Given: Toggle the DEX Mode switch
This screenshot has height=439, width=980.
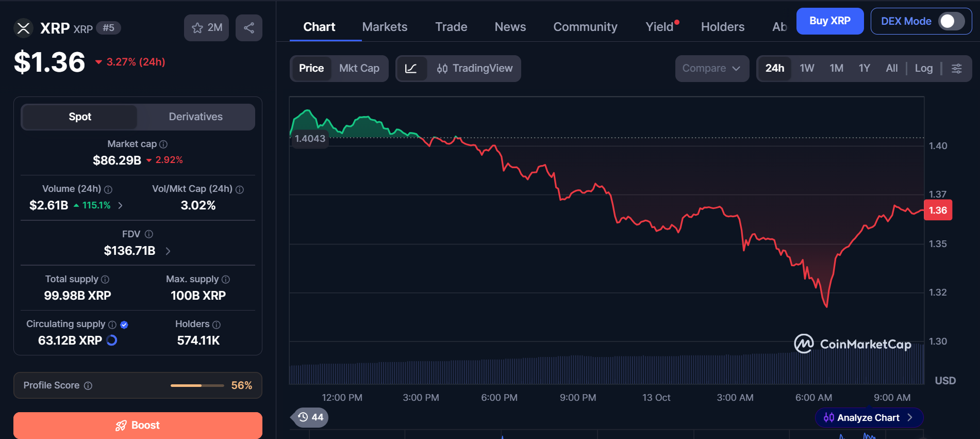Looking at the screenshot, I should coord(951,21).
